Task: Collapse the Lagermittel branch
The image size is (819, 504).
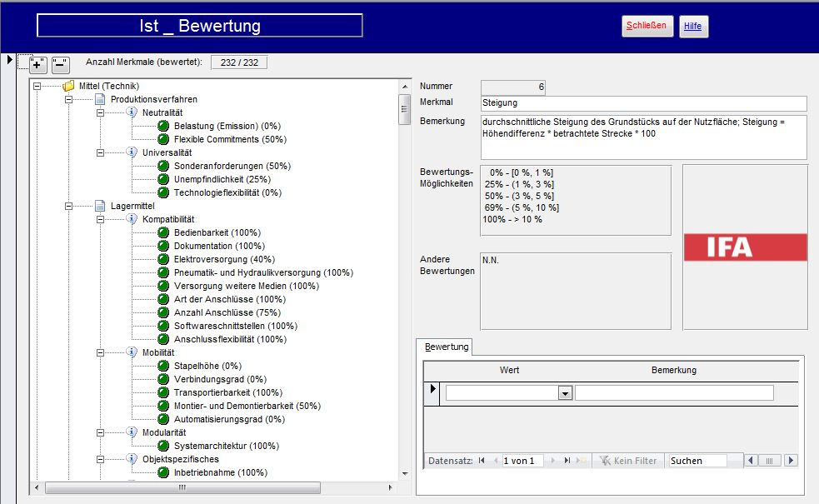Action: (x=68, y=206)
